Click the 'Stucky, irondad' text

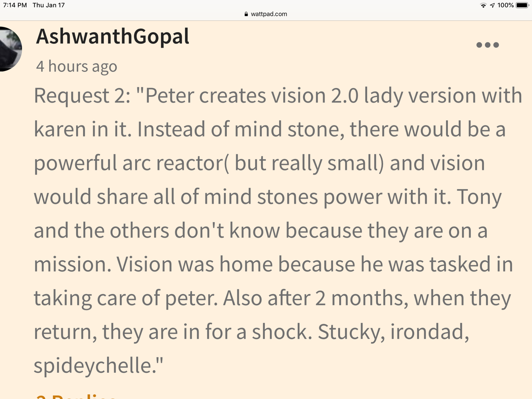[x=393, y=332]
